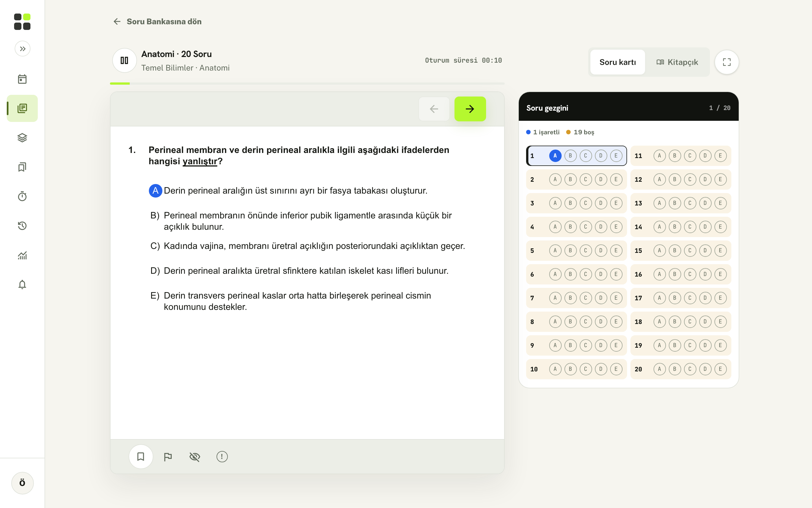
Task: Click the Oturum süresi timer text
Action: pos(464,60)
